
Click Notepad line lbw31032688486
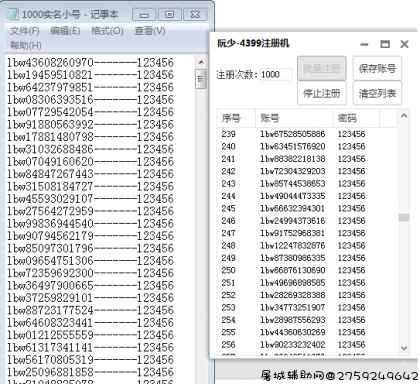(90, 149)
